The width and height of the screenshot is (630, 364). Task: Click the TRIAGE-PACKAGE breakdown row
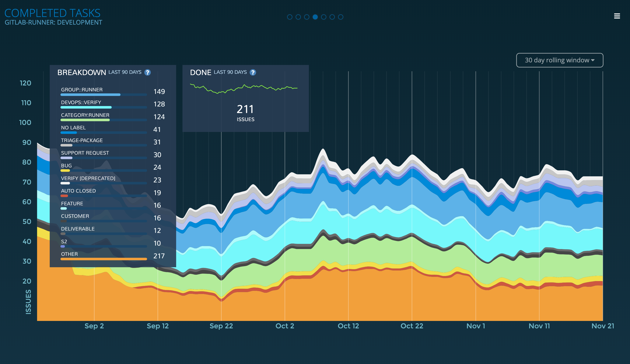pyautogui.click(x=82, y=140)
